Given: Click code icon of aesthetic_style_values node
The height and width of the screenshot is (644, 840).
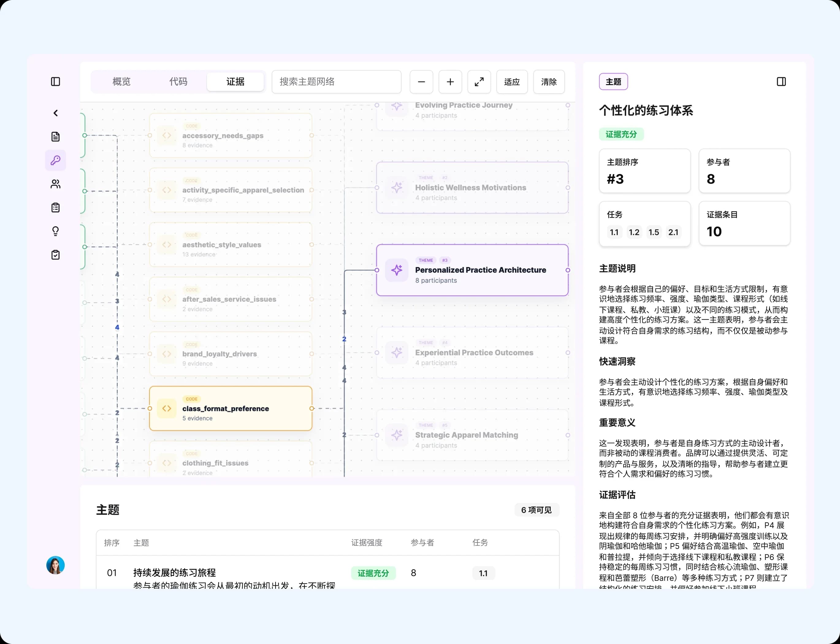Looking at the screenshot, I should (167, 245).
